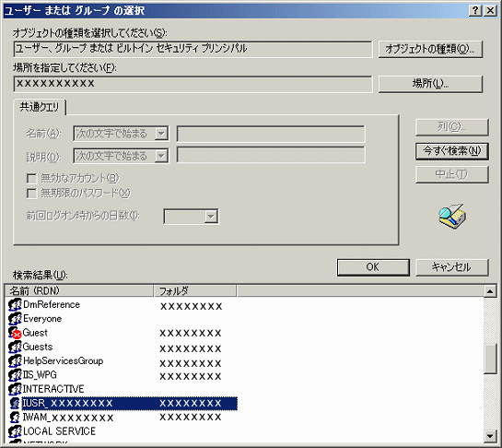Click the DmReference group icon

point(15,305)
